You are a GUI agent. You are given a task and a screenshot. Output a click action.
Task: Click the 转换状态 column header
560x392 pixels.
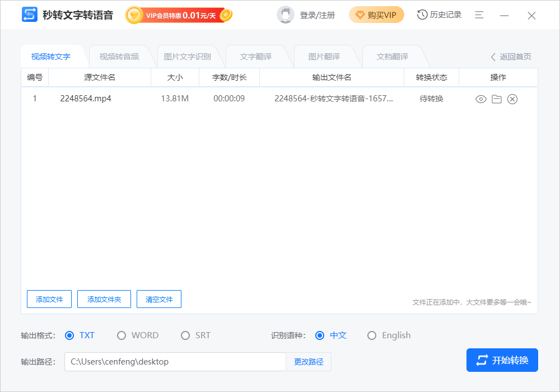click(431, 77)
